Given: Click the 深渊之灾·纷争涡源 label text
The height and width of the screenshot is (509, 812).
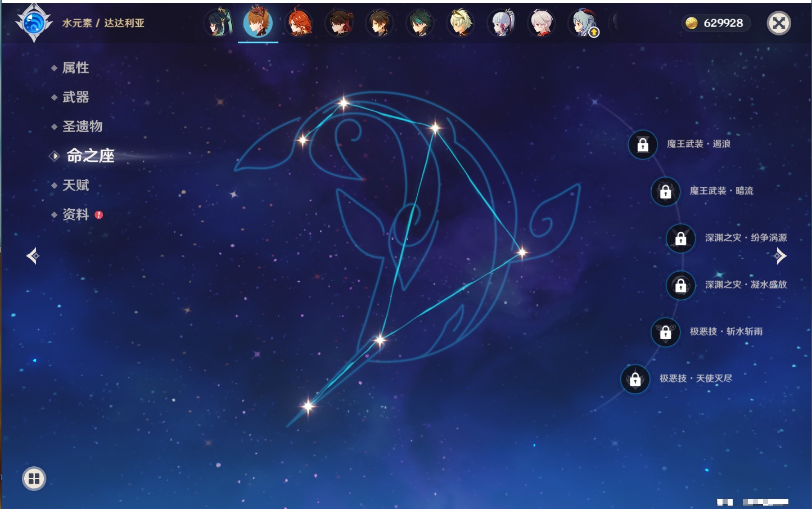Looking at the screenshot, I should 746,237.
